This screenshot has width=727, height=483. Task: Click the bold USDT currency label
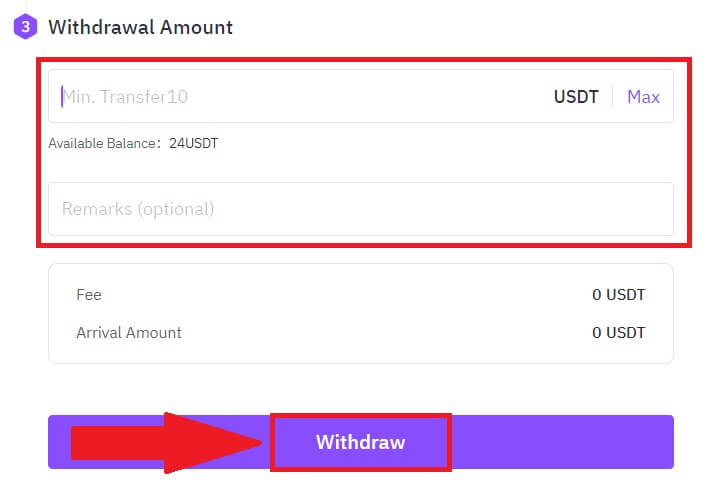pos(576,97)
